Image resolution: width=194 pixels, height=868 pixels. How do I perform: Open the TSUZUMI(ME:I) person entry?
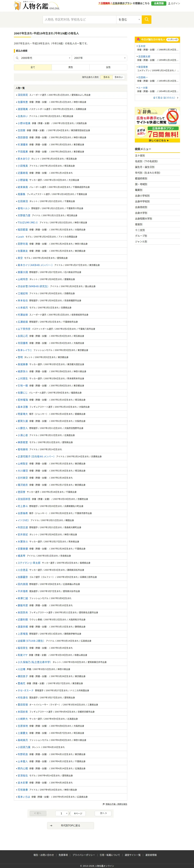point(28,223)
